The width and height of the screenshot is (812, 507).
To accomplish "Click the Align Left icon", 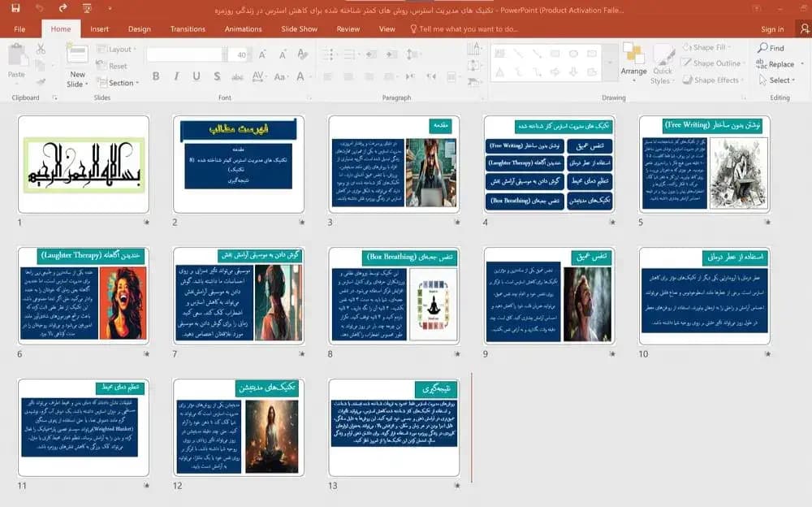I will [x=328, y=76].
